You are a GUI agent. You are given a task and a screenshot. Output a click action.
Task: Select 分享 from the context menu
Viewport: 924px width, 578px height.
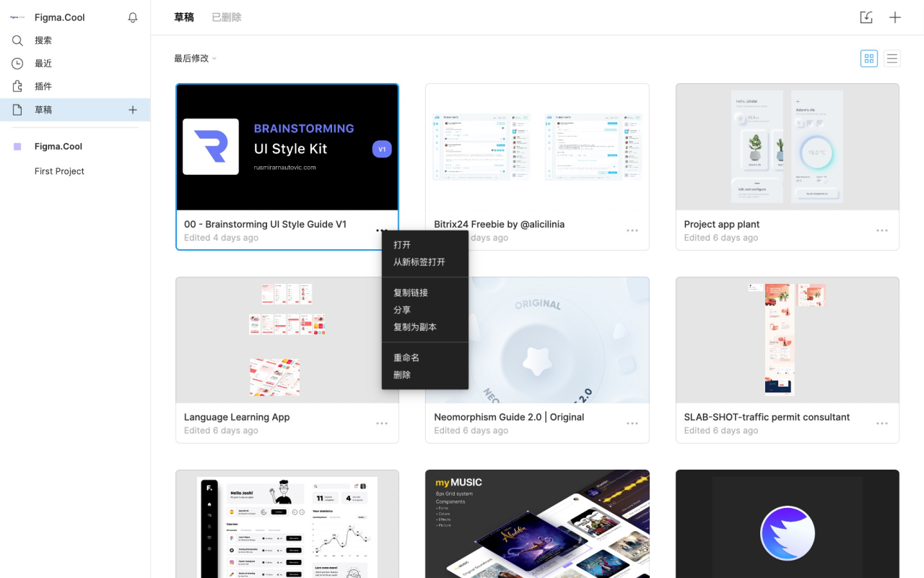coord(402,309)
